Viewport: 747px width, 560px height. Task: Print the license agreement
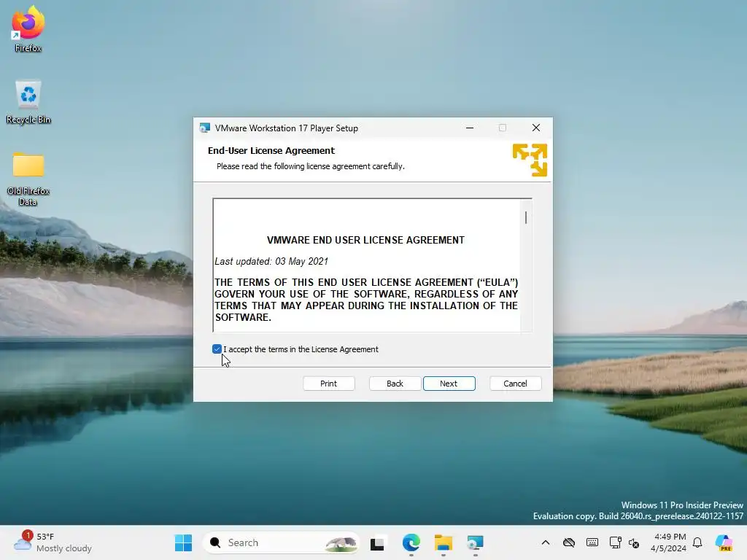tap(329, 384)
